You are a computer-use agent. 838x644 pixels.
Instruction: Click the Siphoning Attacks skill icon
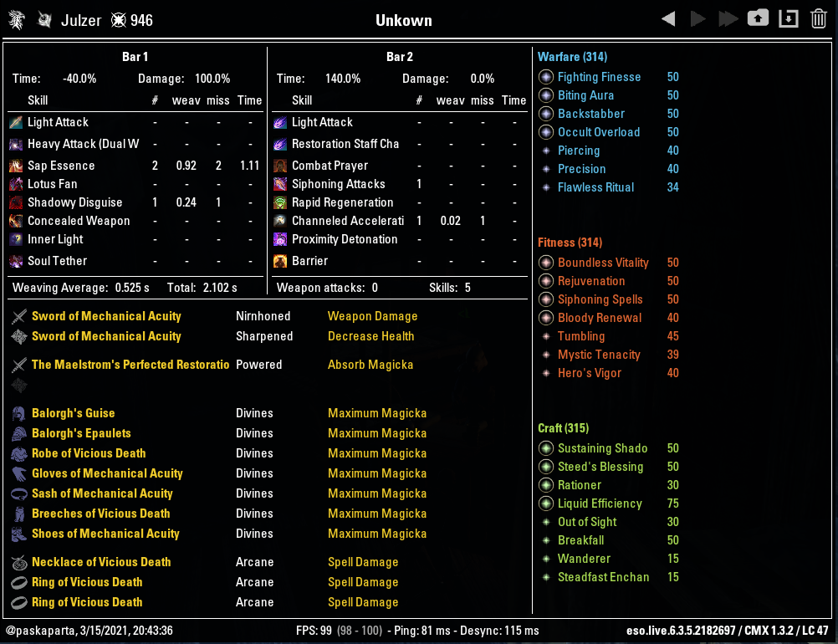point(280,184)
